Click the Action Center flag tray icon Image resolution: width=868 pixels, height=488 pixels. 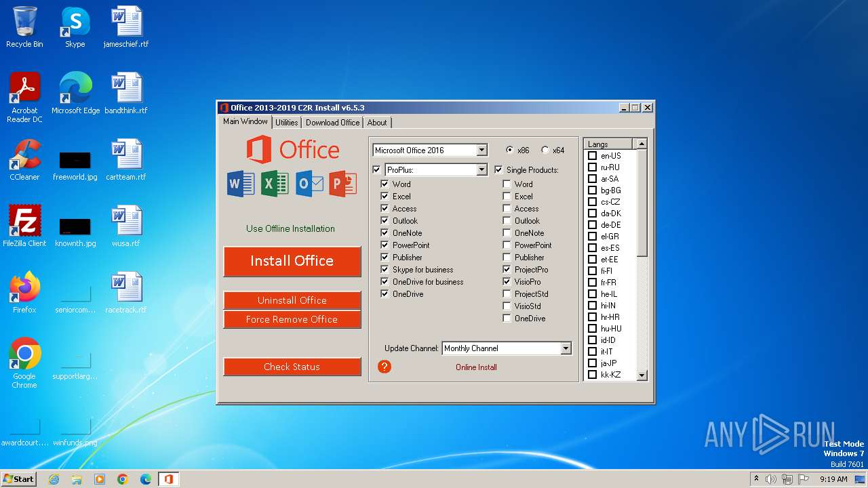(x=802, y=479)
